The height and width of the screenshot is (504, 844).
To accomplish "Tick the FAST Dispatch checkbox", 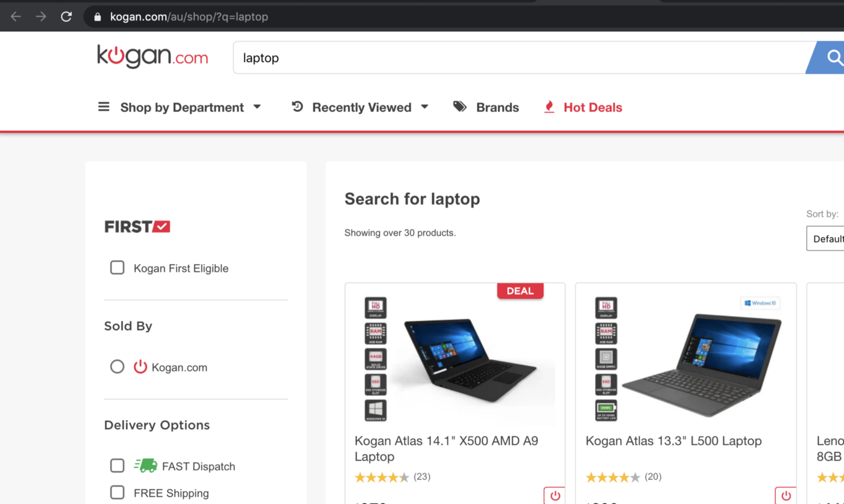I will pyautogui.click(x=118, y=466).
